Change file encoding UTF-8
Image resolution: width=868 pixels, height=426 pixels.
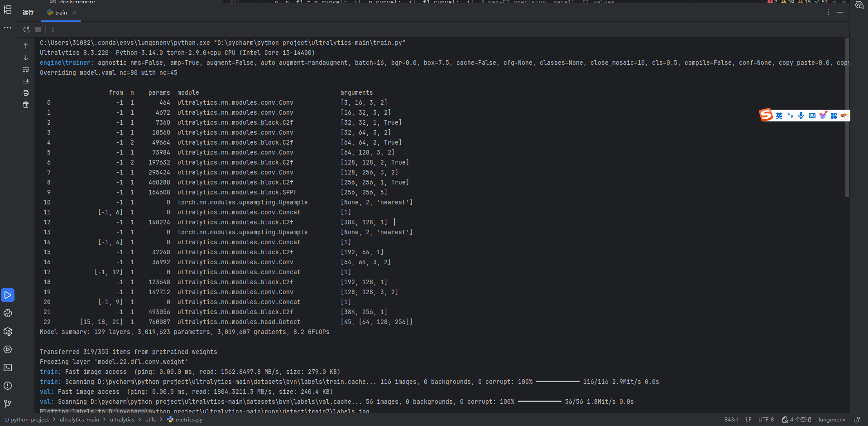pos(766,420)
